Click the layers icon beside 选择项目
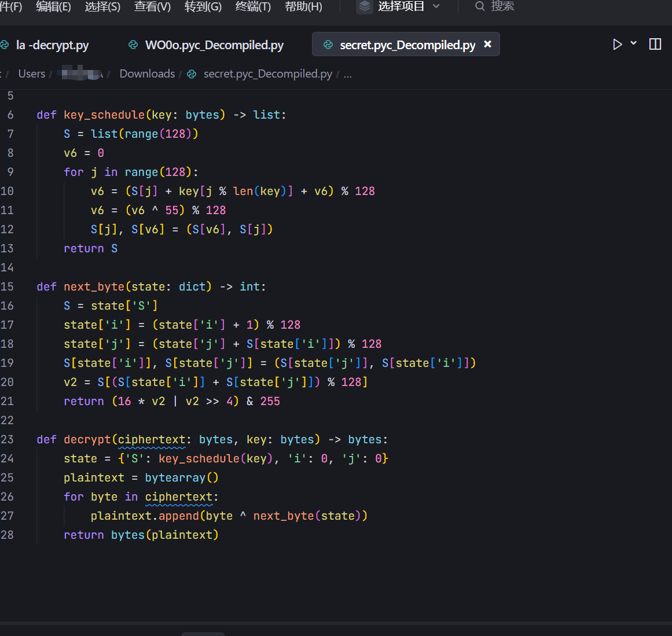Screen dimensions: 672x636 365,6
